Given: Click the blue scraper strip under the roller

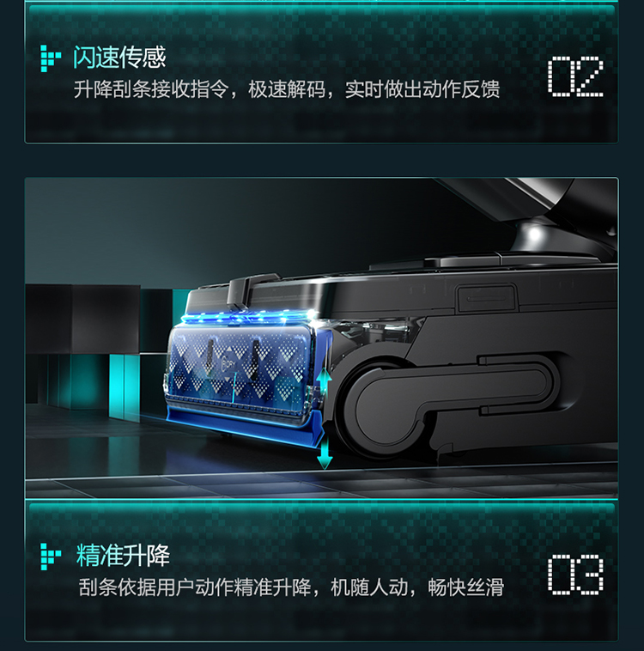Looking at the screenshot, I should pyautogui.click(x=245, y=426).
